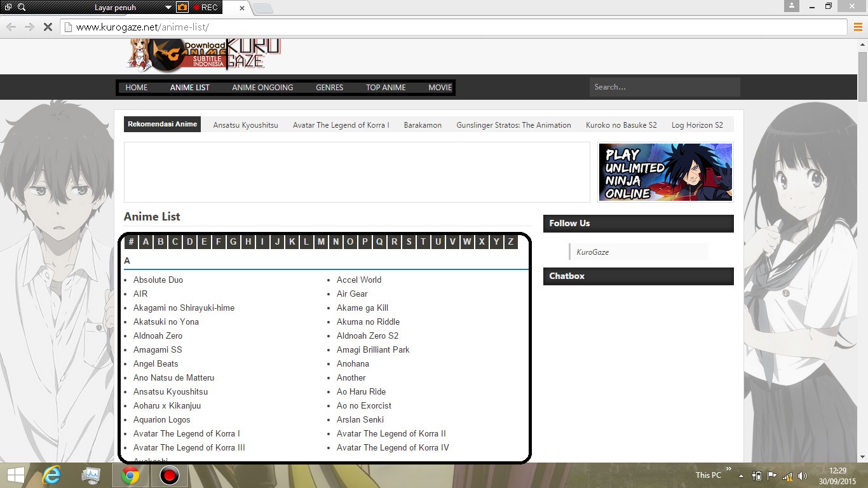Open the Aquarion Logos link
The height and width of the screenshot is (488, 868).
(x=162, y=419)
